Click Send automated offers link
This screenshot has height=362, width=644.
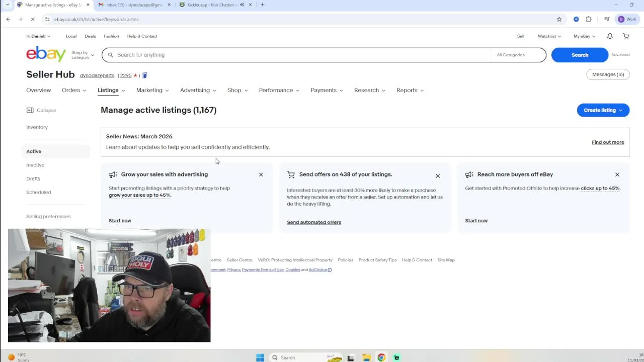point(314,222)
